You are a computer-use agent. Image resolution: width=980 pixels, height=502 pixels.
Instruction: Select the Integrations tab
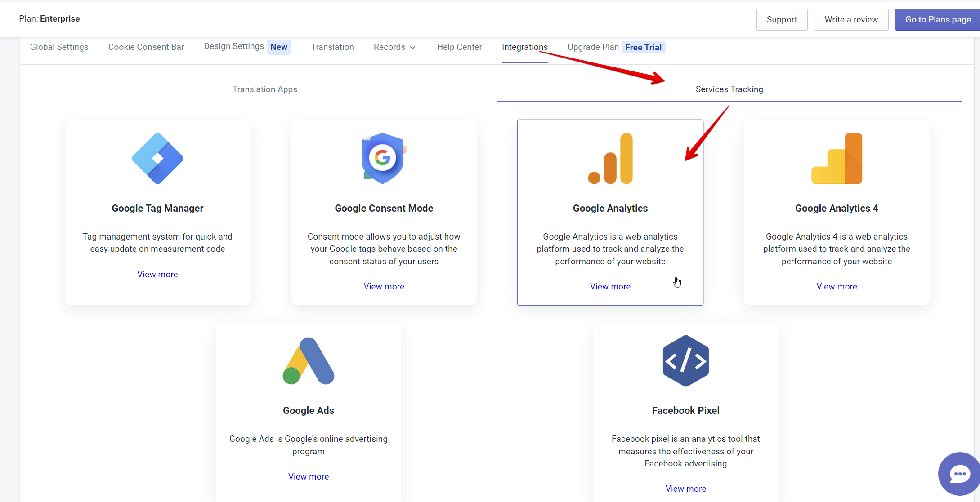click(x=525, y=47)
